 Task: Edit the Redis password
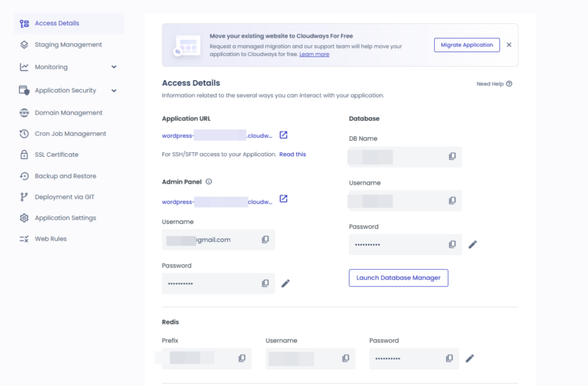point(470,358)
